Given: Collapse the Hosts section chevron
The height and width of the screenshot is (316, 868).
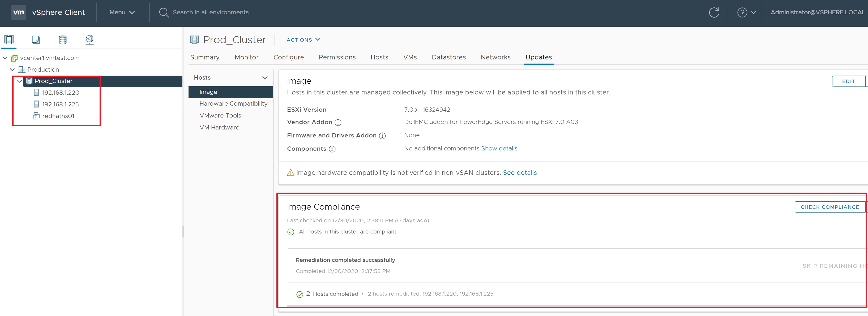Looking at the screenshot, I should [x=265, y=78].
